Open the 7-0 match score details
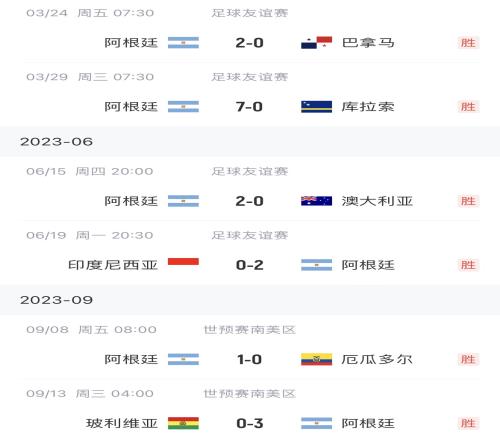The image size is (500, 440). coord(249,107)
